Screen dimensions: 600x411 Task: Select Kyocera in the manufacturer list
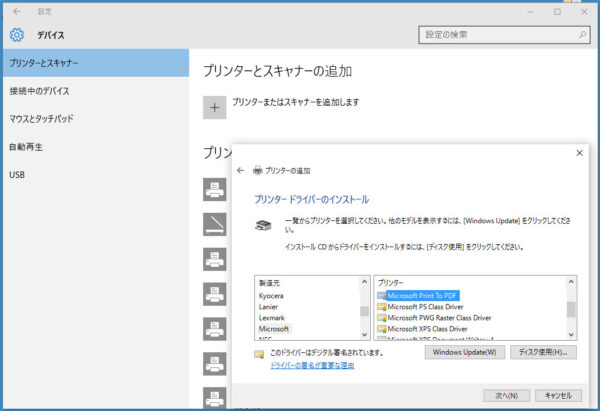[271, 296]
